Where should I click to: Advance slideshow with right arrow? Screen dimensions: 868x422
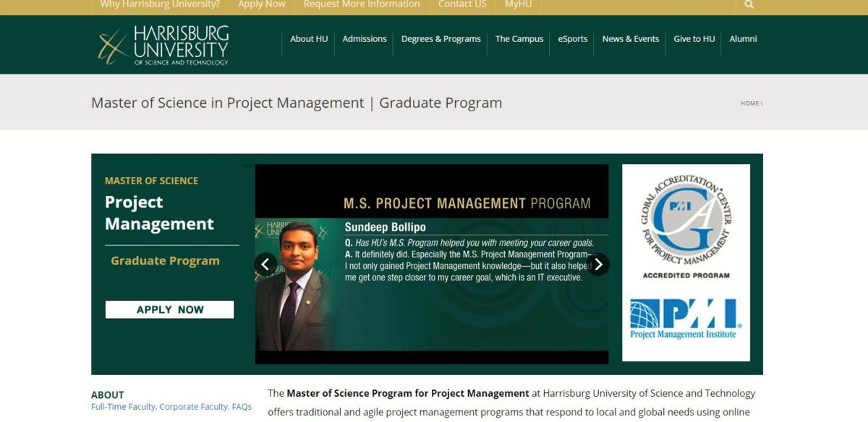[598, 264]
